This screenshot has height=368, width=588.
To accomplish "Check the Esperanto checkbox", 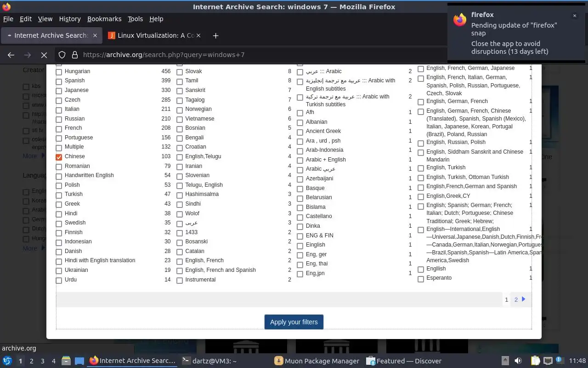I will 421,278.
